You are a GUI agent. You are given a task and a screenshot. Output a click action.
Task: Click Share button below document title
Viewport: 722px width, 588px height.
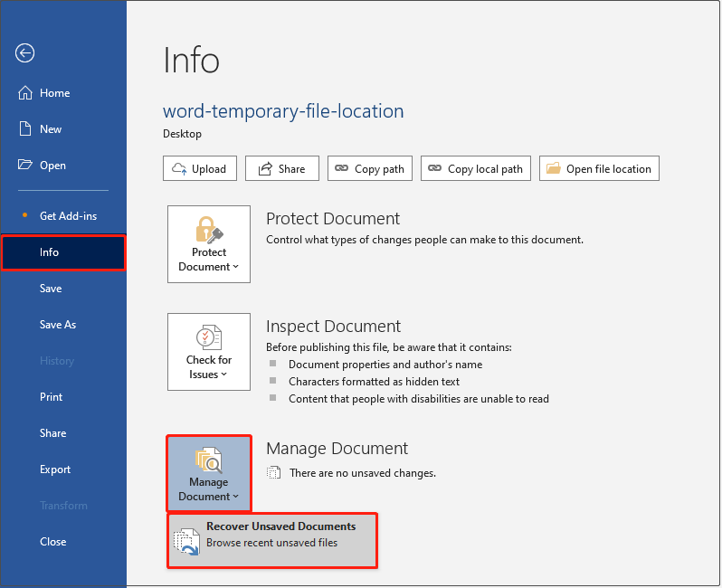click(x=281, y=168)
